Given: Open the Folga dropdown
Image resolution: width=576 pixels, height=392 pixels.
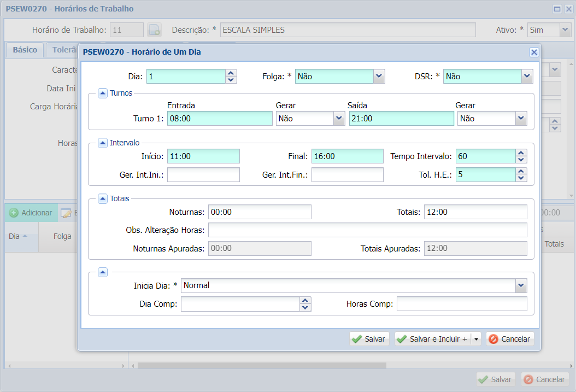Looking at the screenshot, I should [x=379, y=77].
